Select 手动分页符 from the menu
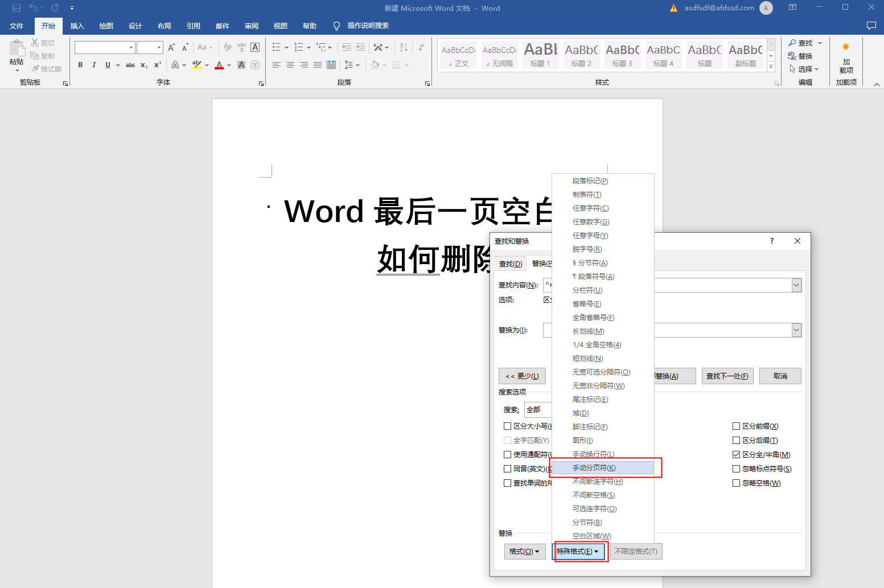Viewport: 884px width, 588px height. (x=594, y=467)
